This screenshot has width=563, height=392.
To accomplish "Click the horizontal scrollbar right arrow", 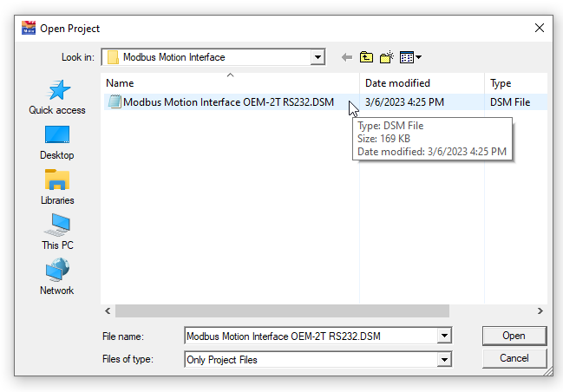I will pyautogui.click(x=540, y=310).
